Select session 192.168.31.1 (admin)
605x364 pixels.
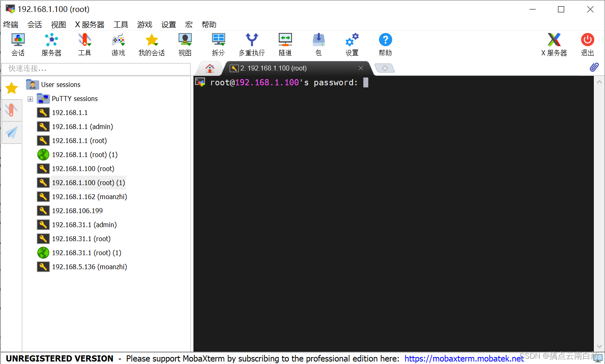84,225
